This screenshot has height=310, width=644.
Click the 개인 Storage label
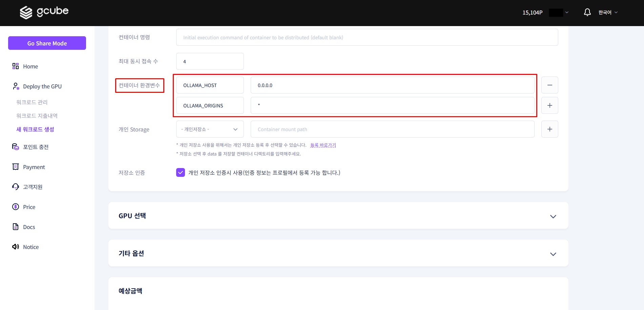click(x=134, y=129)
